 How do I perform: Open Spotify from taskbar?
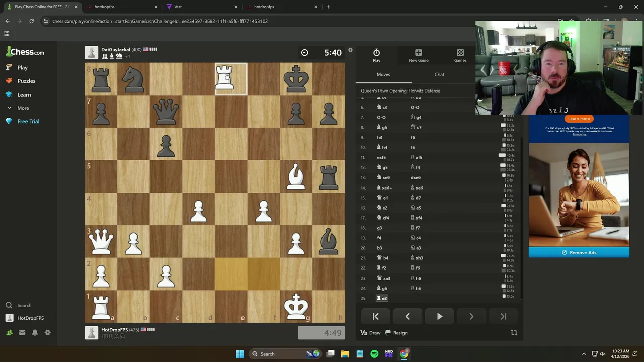[374, 354]
